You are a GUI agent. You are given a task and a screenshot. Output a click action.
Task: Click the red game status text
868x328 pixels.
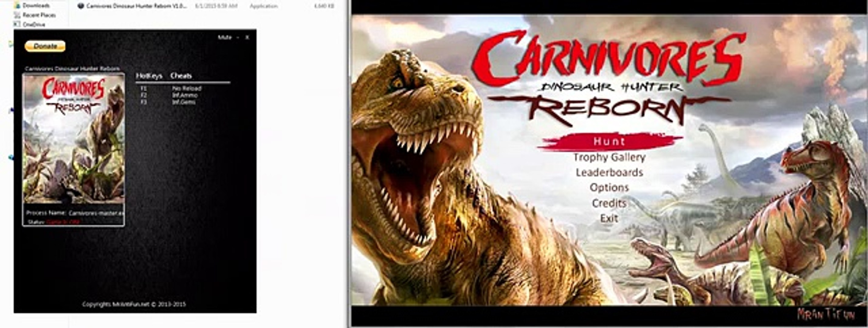(x=63, y=222)
